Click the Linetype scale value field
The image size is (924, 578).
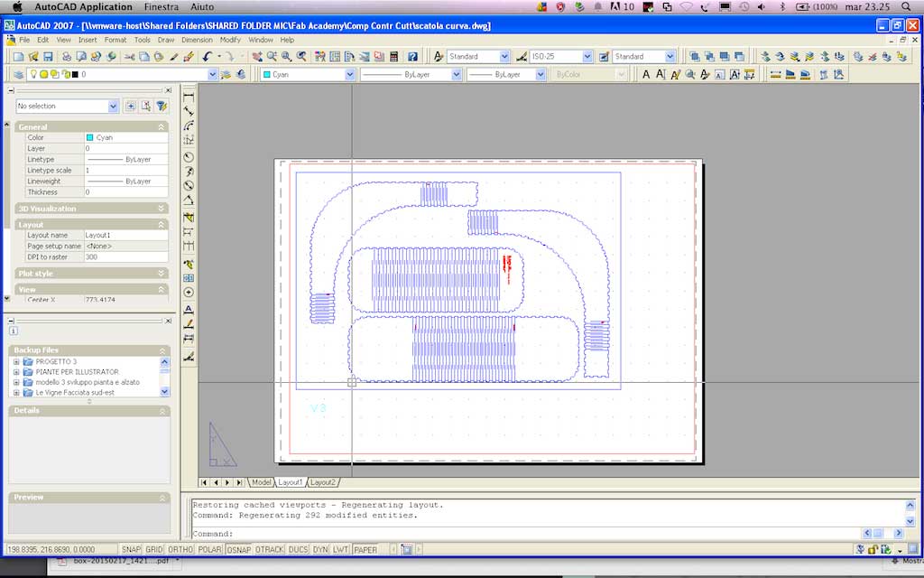point(126,171)
